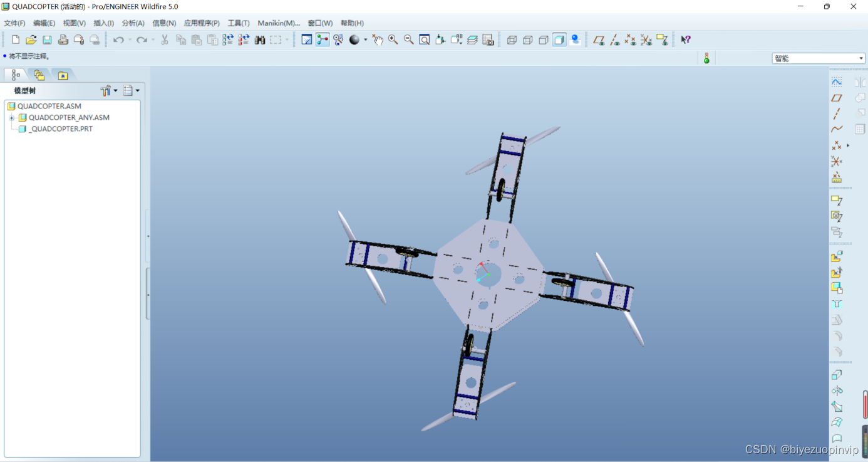Open the appearance gallery dropdown arrow
This screenshot has width=868, height=462.
[366, 39]
